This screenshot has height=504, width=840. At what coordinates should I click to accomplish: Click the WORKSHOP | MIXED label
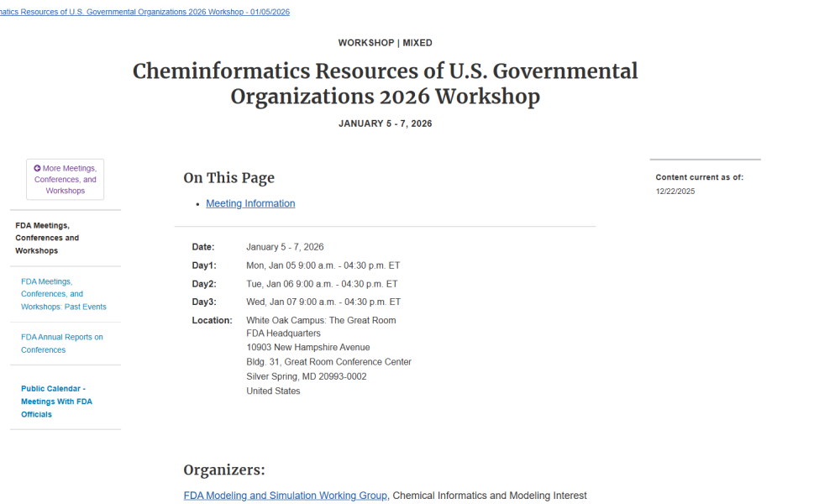click(x=386, y=43)
